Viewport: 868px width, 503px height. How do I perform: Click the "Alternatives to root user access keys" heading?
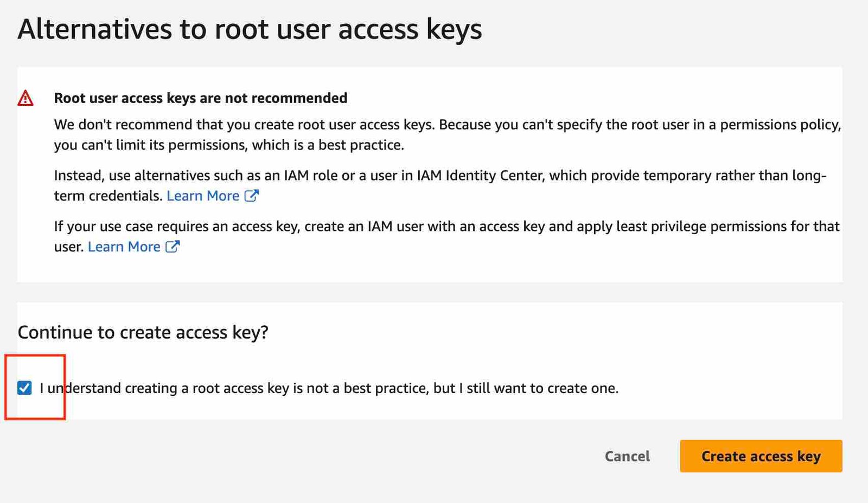[x=250, y=29]
